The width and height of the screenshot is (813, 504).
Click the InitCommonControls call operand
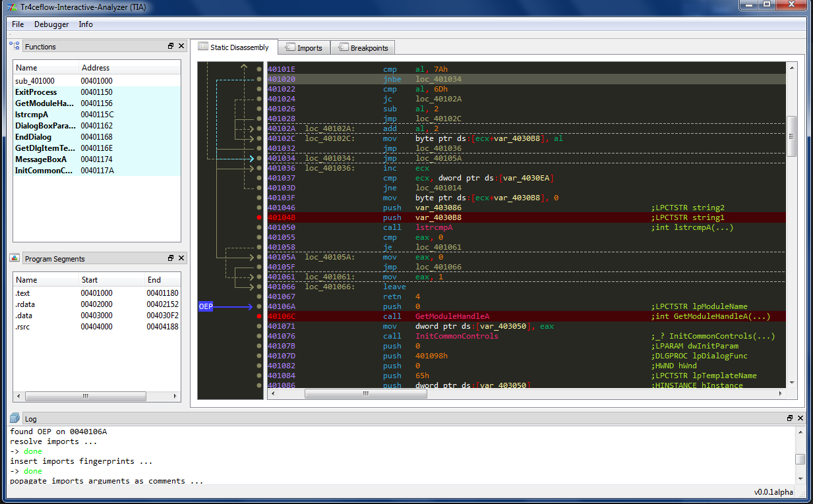(x=457, y=336)
